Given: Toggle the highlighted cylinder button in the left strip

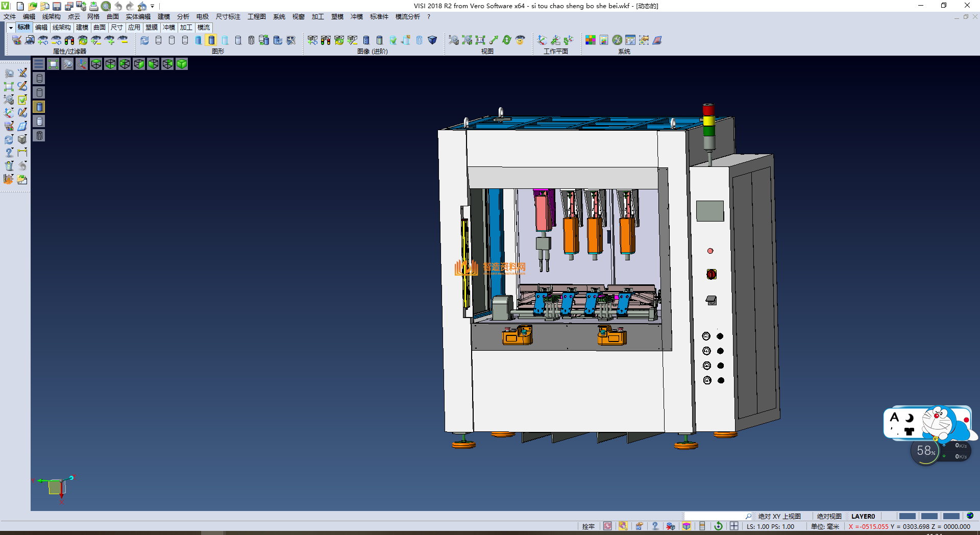Looking at the screenshot, I should (x=39, y=107).
